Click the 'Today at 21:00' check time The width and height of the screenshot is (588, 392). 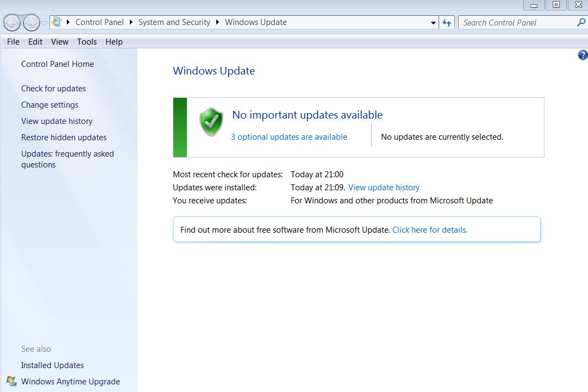[x=317, y=175]
